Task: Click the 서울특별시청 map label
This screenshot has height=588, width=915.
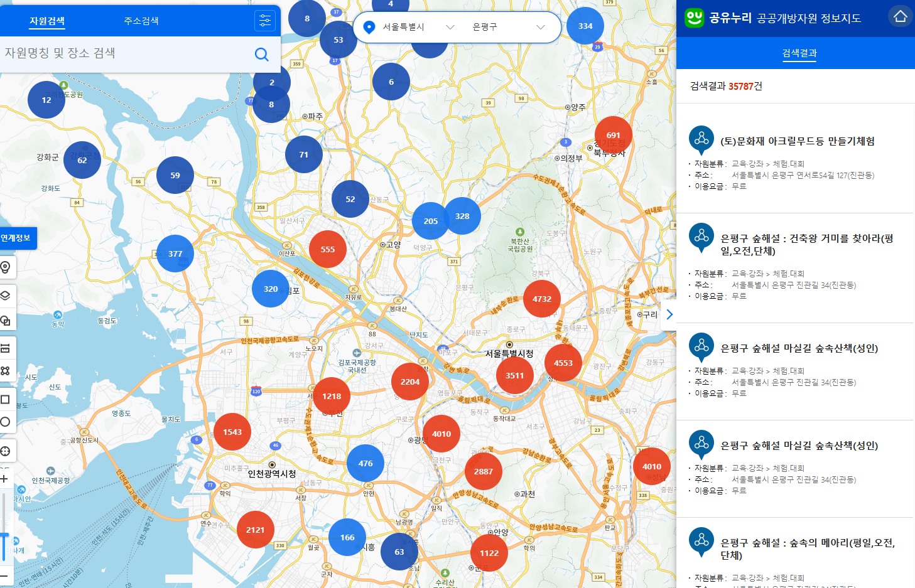Action: pyautogui.click(x=509, y=354)
